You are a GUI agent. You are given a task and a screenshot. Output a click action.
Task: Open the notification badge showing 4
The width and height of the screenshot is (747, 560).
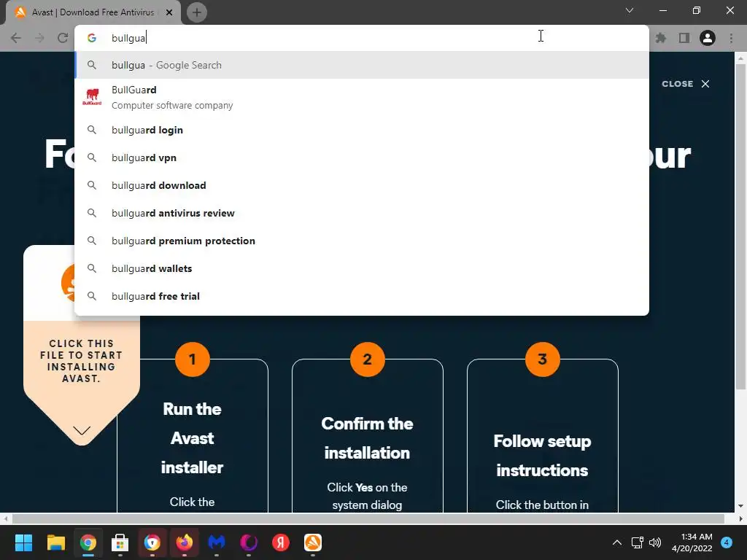click(x=727, y=542)
